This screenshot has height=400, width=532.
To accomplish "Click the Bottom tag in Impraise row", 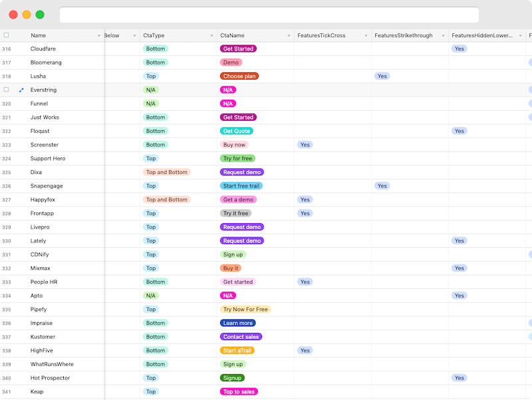I will coord(156,323).
